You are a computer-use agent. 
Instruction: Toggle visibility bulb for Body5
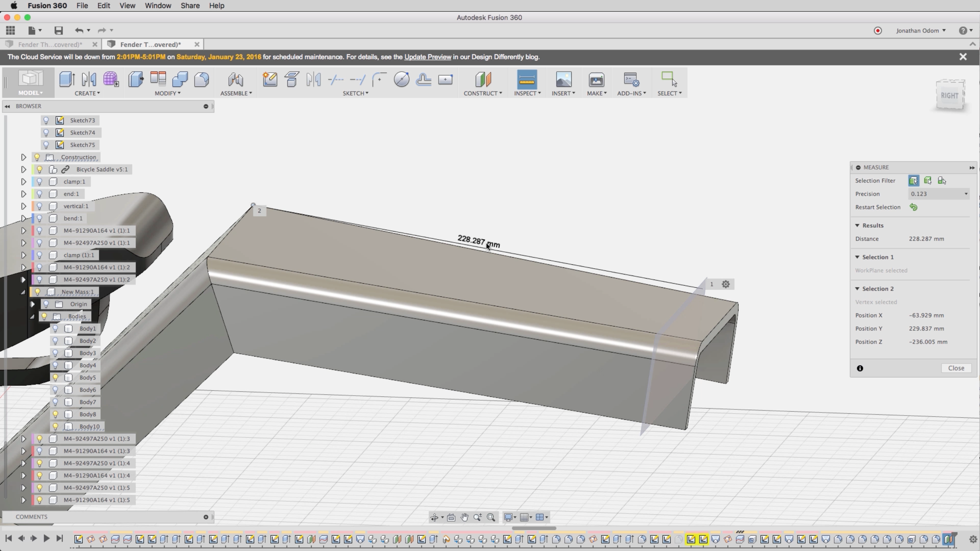pos(56,378)
